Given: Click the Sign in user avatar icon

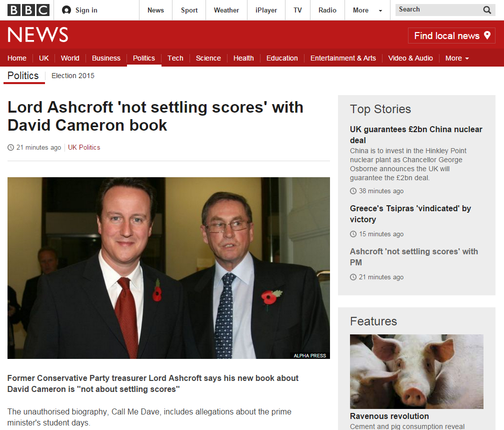Looking at the screenshot, I should click(x=66, y=10).
